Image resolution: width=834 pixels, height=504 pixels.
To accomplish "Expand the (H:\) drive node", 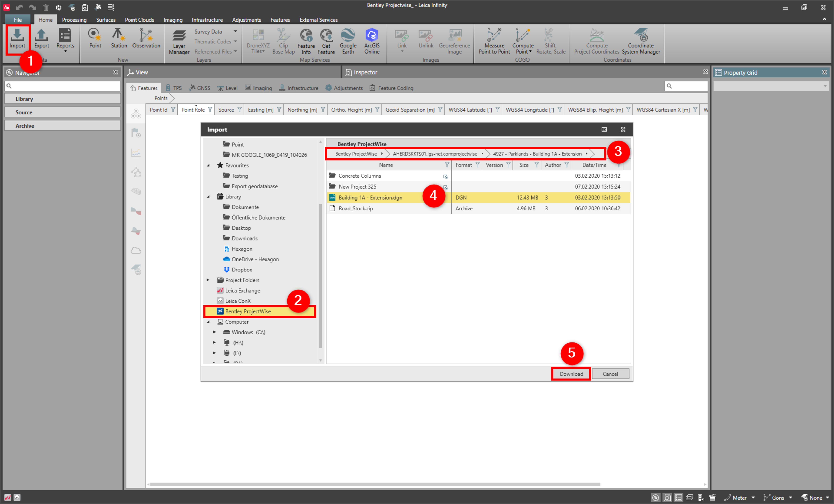I will point(215,343).
